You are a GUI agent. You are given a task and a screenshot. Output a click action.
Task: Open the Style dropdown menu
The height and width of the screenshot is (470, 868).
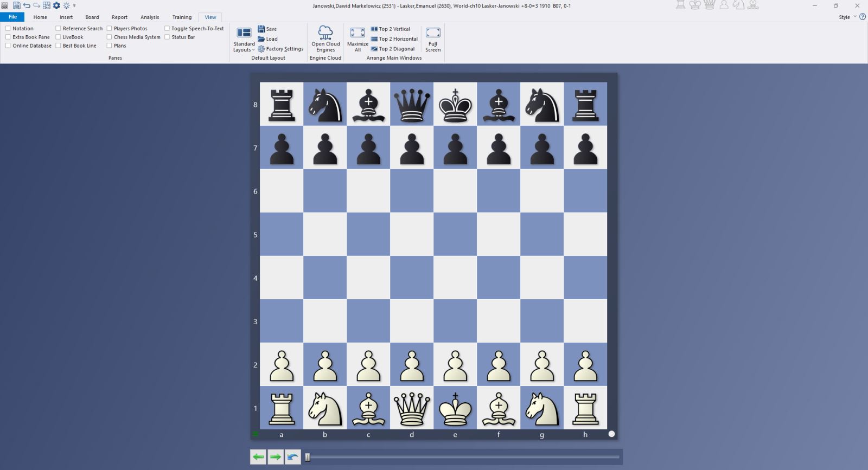tap(847, 17)
